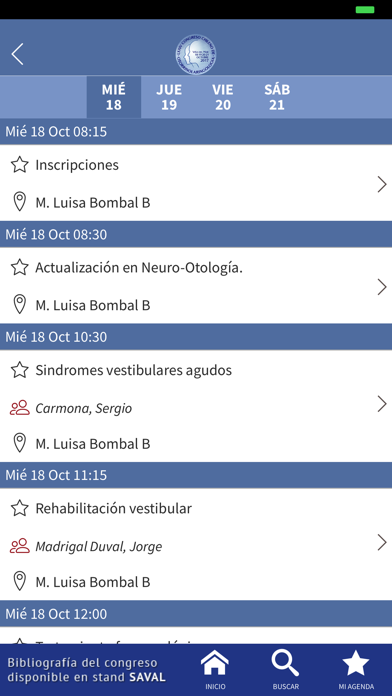Image resolution: width=392 pixels, height=696 pixels.
Task: Tap the location pin under Inscripciones
Action: [19, 202]
